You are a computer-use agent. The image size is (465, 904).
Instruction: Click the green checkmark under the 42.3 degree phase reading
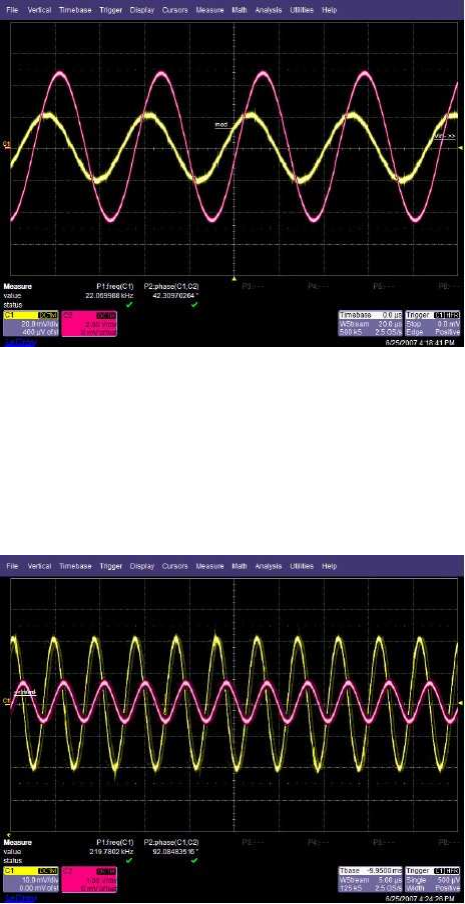[x=194, y=304]
